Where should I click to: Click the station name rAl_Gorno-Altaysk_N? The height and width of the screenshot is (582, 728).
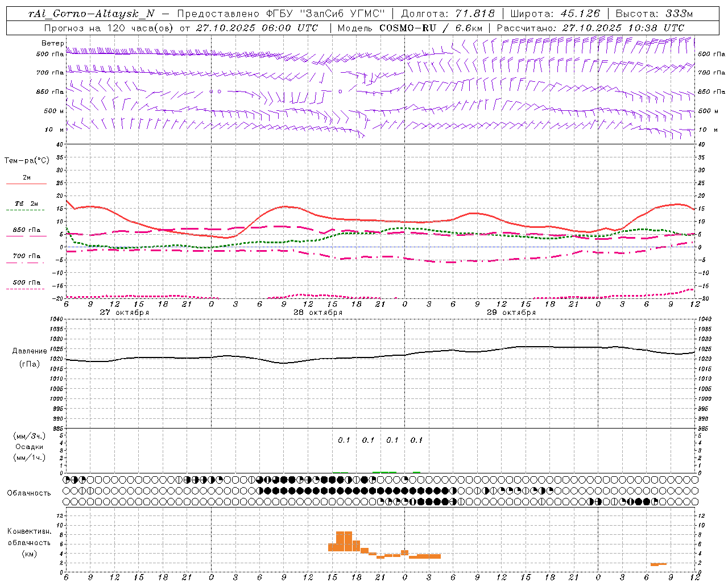91,14
